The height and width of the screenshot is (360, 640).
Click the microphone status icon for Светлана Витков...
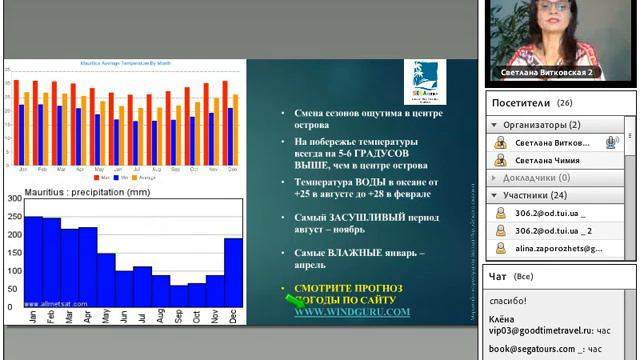point(612,142)
